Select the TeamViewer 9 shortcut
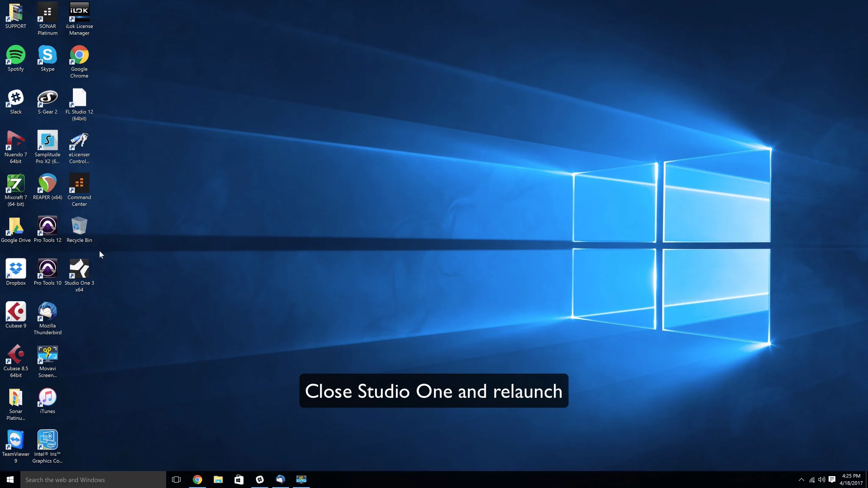 pos(16,447)
